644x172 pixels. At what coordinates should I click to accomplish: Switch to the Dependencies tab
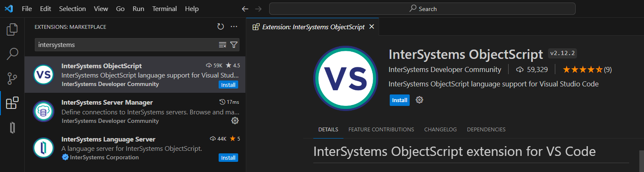(486, 130)
